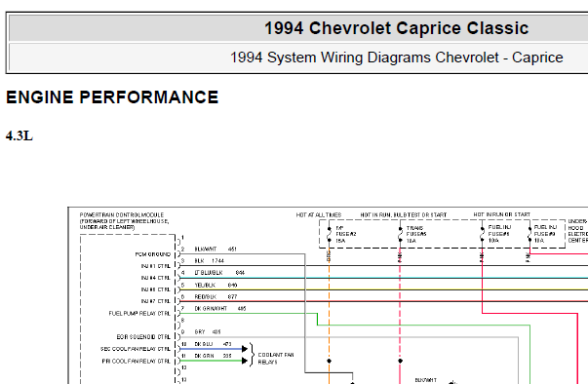Click the arrowhead on the DK BLU wire
Screen dimensions: 588x384
[x=245, y=349]
